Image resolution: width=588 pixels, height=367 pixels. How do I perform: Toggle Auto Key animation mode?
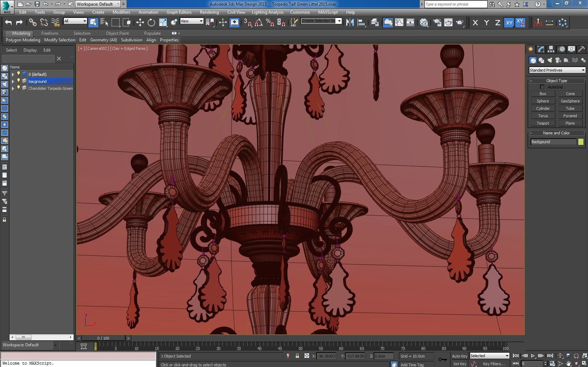tap(459, 356)
